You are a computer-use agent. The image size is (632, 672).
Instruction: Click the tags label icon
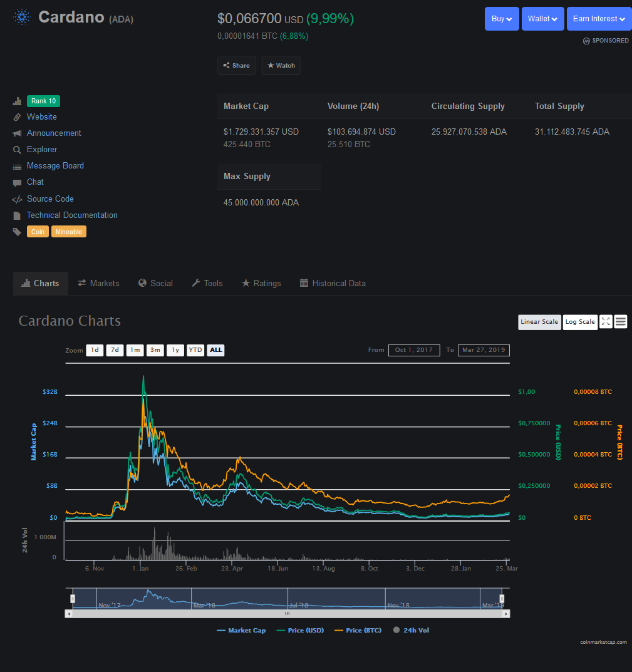pyautogui.click(x=17, y=232)
